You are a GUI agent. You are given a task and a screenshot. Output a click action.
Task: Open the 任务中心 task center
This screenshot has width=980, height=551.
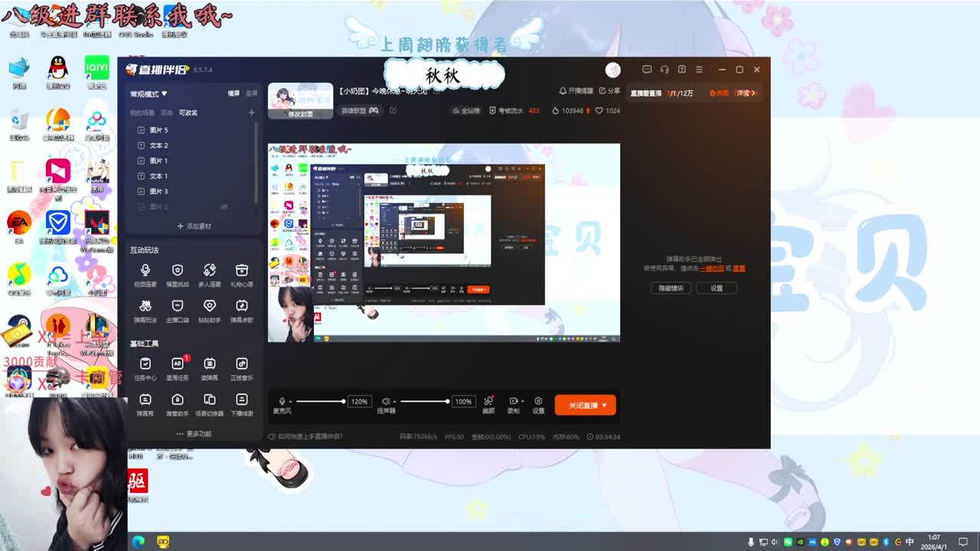[145, 367]
